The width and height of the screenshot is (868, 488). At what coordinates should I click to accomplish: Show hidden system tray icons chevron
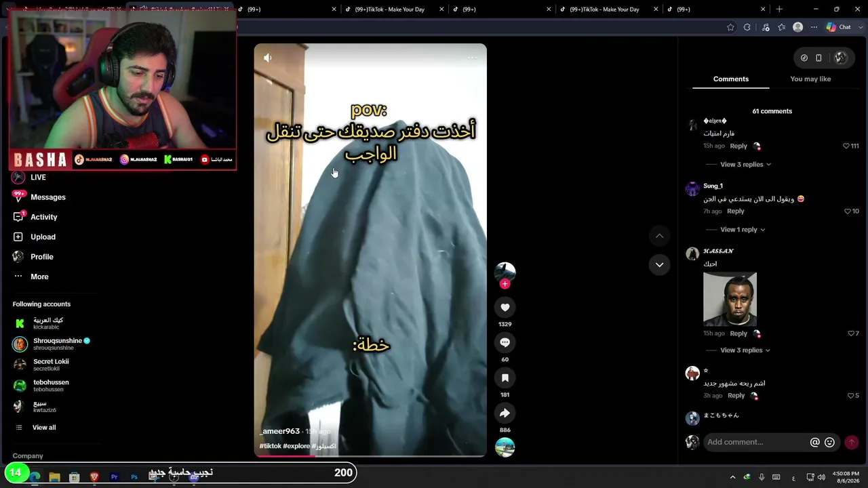tap(732, 477)
